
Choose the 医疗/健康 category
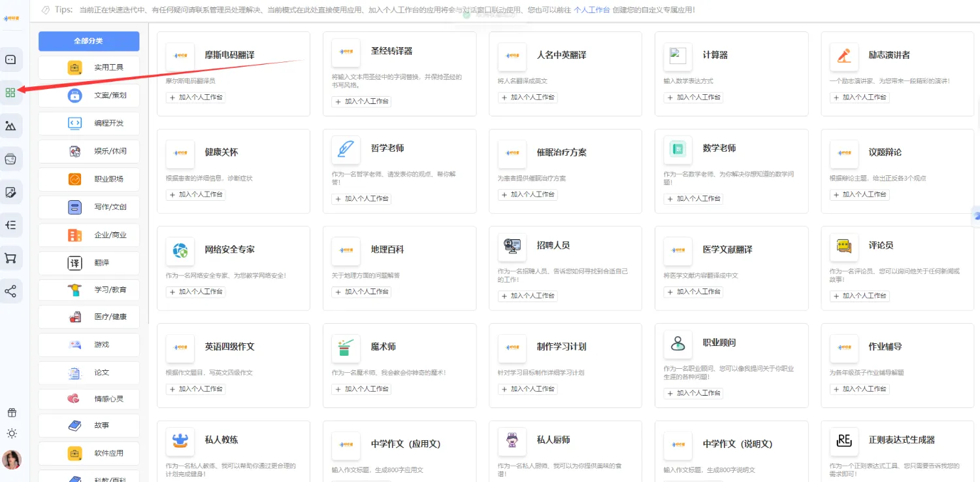pyautogui.click(x=89, y=317)
